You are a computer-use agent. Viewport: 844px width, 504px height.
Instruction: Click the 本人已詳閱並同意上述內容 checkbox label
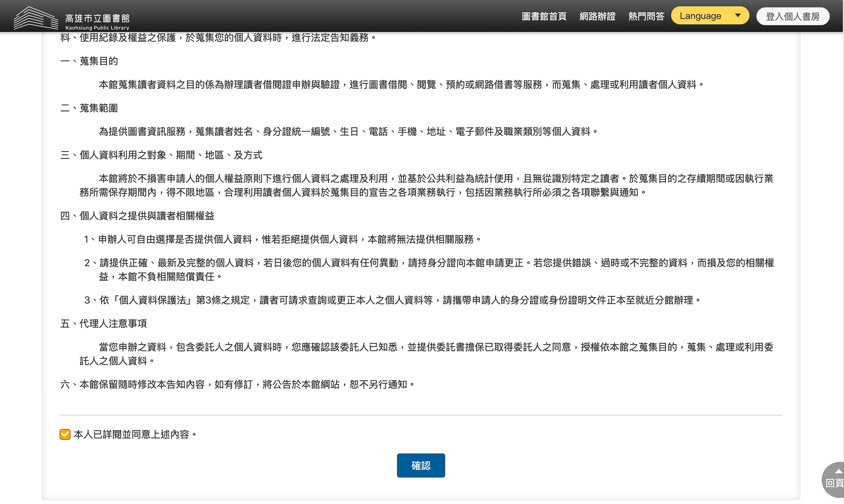pos(135,434)
